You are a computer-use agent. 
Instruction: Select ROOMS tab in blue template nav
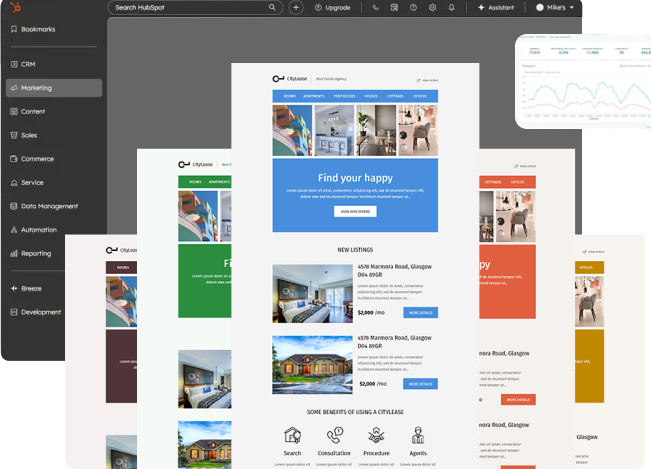[x=289, y=96]
